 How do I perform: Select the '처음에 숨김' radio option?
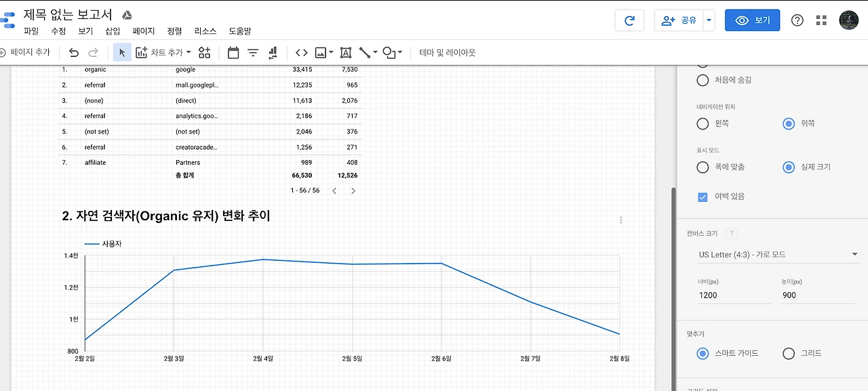tap(703, 80)
